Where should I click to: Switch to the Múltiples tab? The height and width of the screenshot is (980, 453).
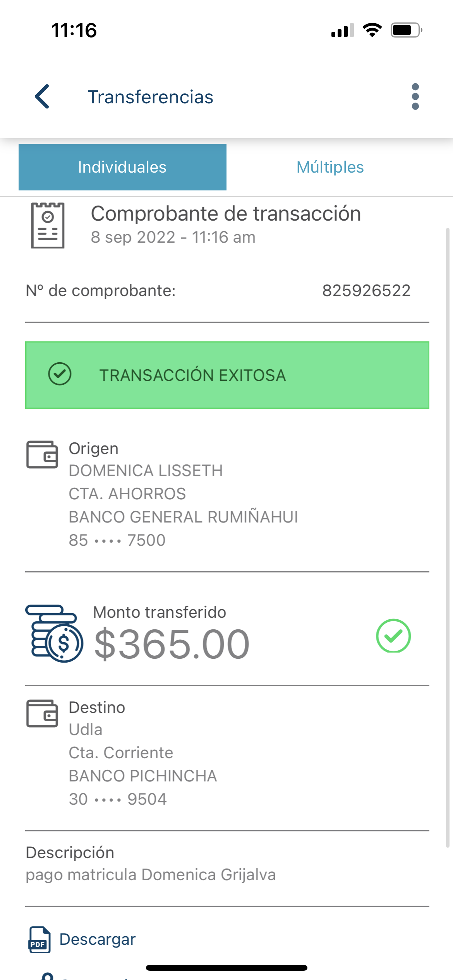click(330, 167)
